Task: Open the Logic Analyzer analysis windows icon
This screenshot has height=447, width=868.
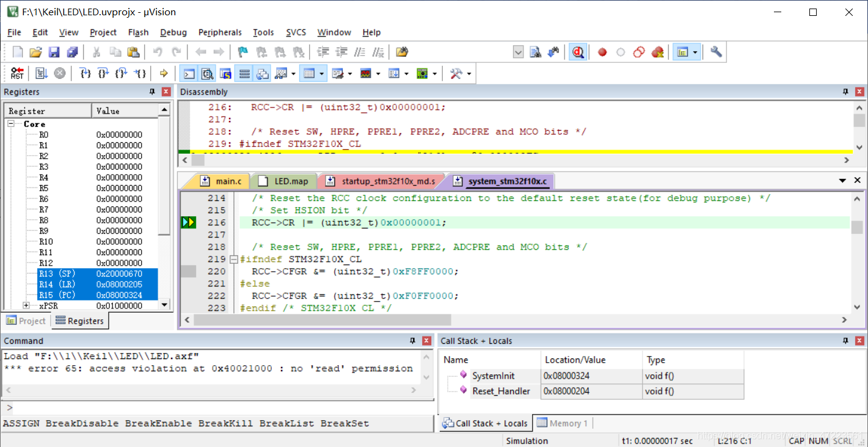Action: click(366, 74)
